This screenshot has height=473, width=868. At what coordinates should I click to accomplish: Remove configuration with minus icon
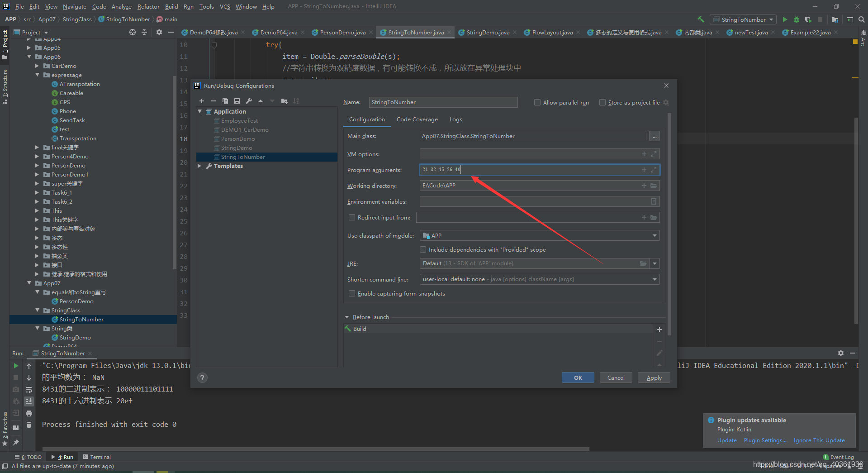click(213, 101)
